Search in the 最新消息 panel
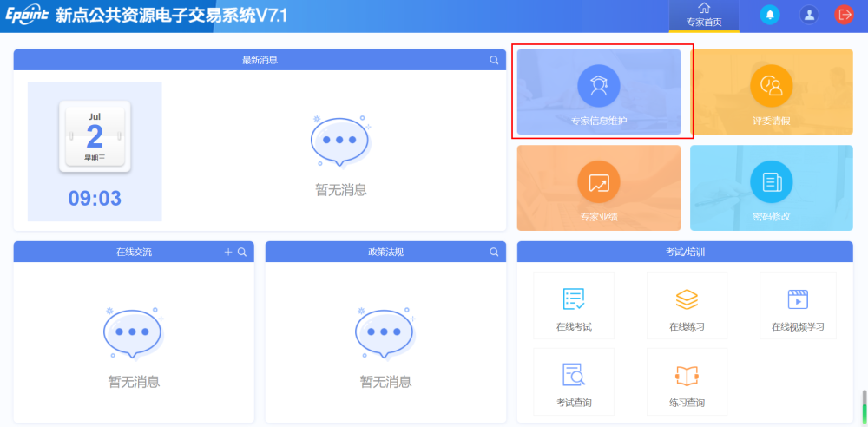 point(494,60)
